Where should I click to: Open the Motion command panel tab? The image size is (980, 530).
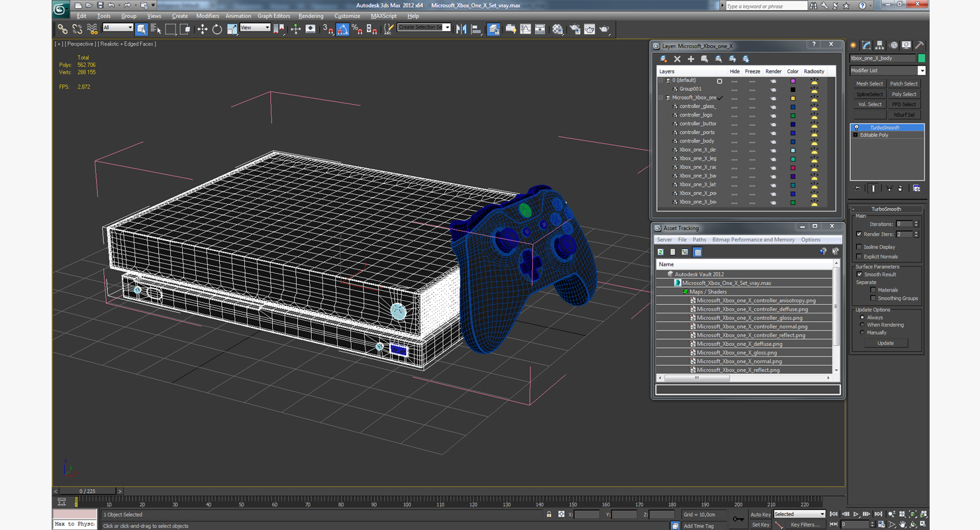(x=893, y=46)
